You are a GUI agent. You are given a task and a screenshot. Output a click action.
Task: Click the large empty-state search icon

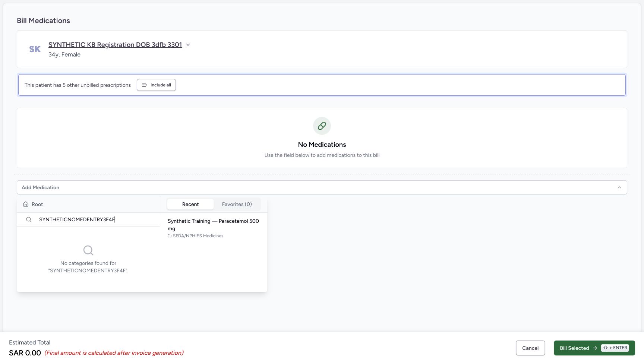coord(88,250)
